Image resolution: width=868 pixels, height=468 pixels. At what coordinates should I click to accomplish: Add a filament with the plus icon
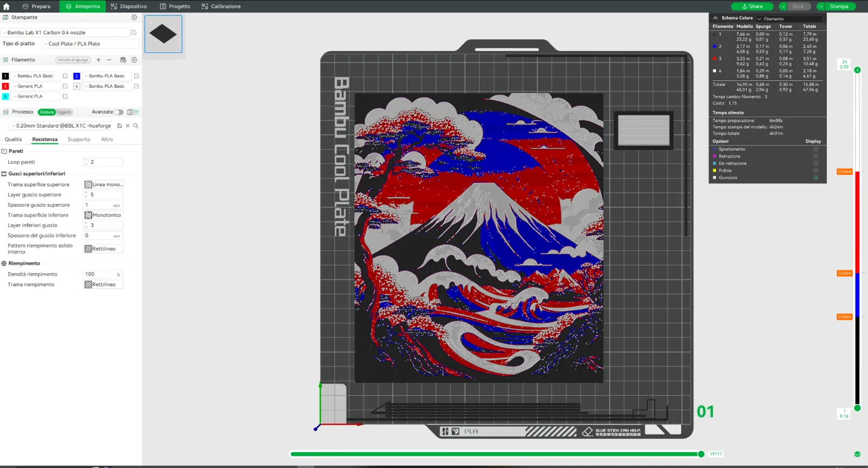[x=98, y=60]
